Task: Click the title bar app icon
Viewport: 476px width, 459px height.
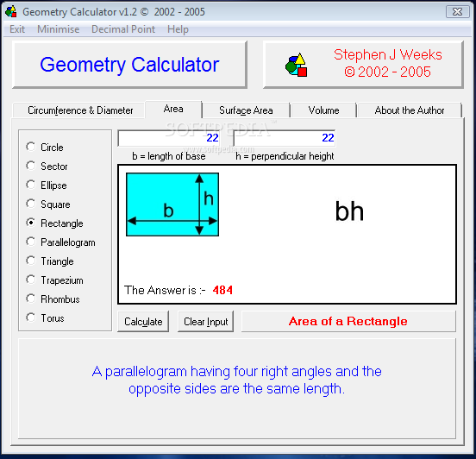Action: pyautogui.click(x=11, y=11)
